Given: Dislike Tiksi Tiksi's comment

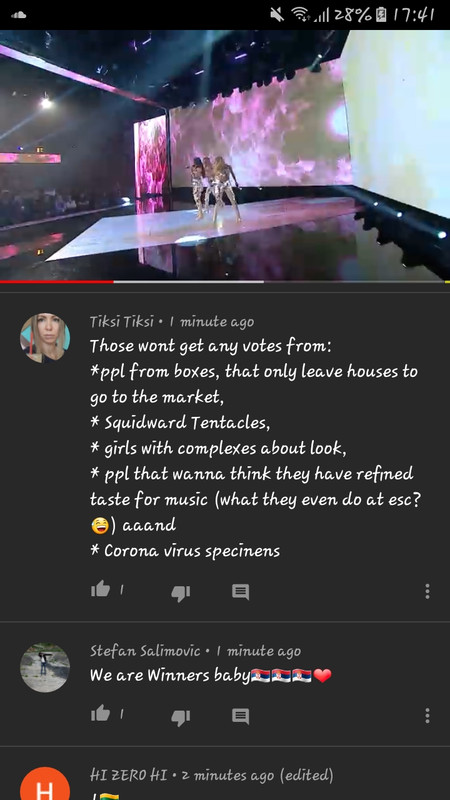Looking at the screenshot, I should pyautogui.click(x=181, y=592).
